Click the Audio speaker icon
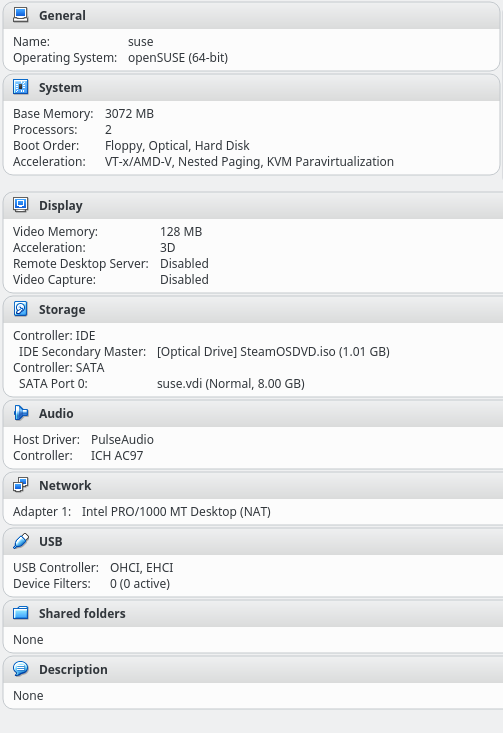This screenshot has width=503, height=733. point(21,413)
